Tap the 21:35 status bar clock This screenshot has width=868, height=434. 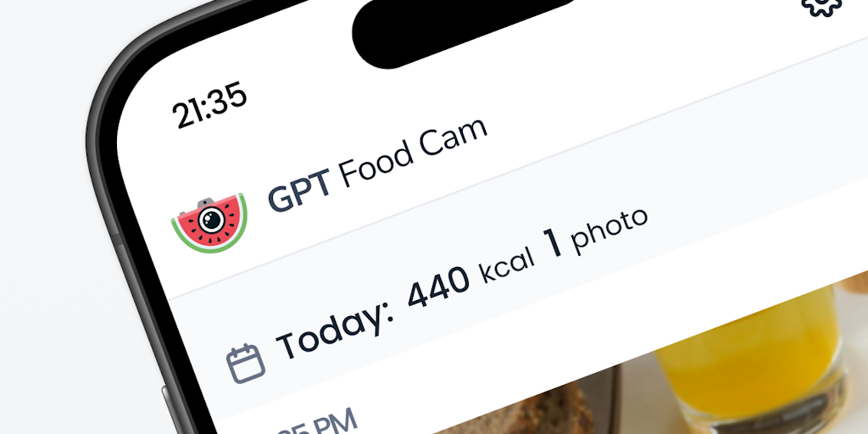pyautogui.click(x=209, y=106)
